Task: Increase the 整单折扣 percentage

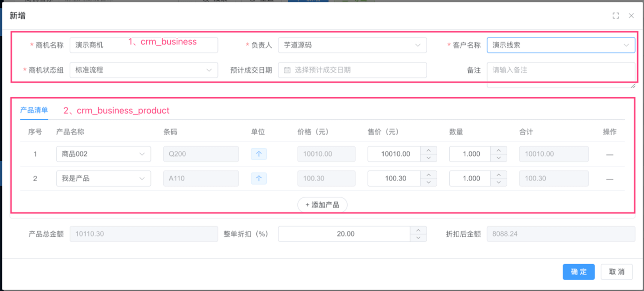Action: [418, 230]
